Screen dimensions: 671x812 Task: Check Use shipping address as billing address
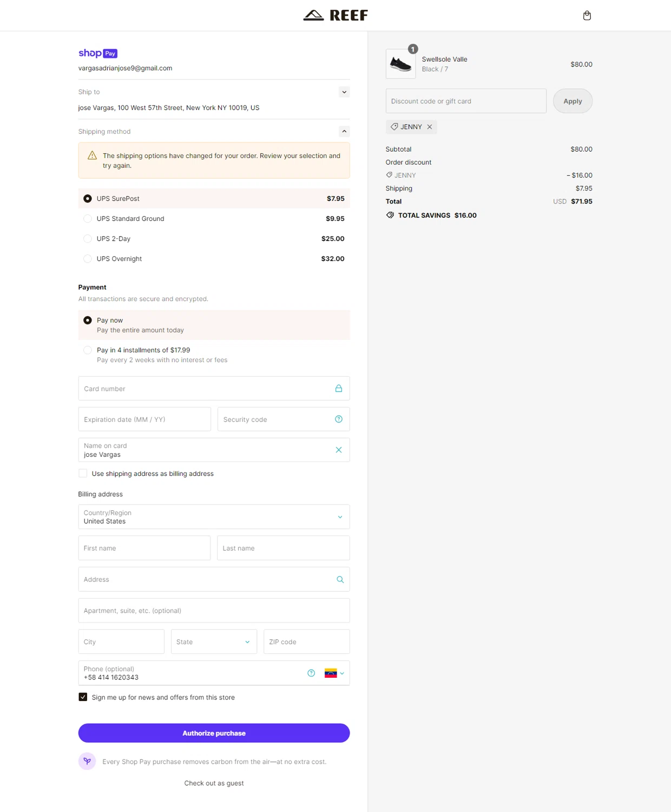tap(83, 474)
